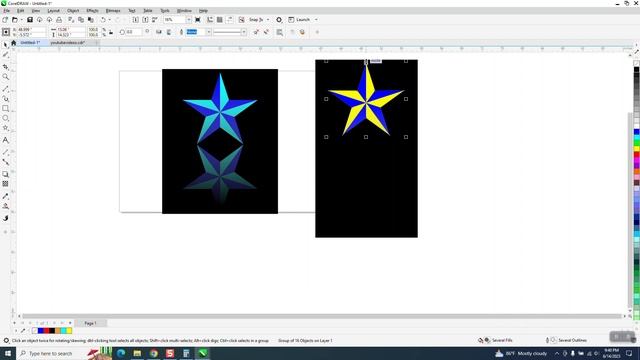Select the Polygon star tool
The height and width of the screenshot is (360, 640).
[x=5, y=128]
